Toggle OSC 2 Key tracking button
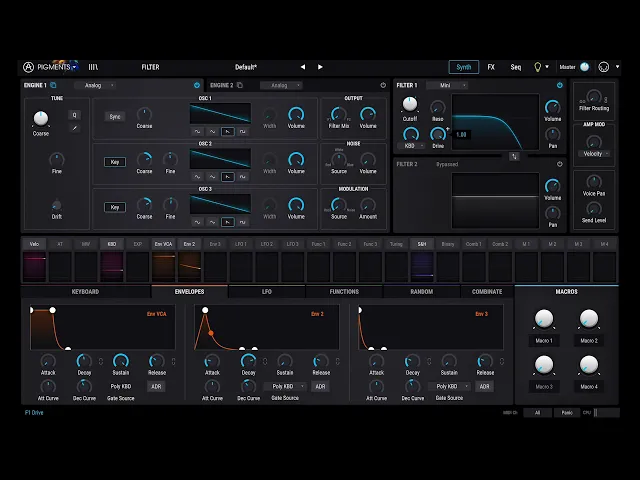Viewport: 640px width, 480px height. (115, 162)
